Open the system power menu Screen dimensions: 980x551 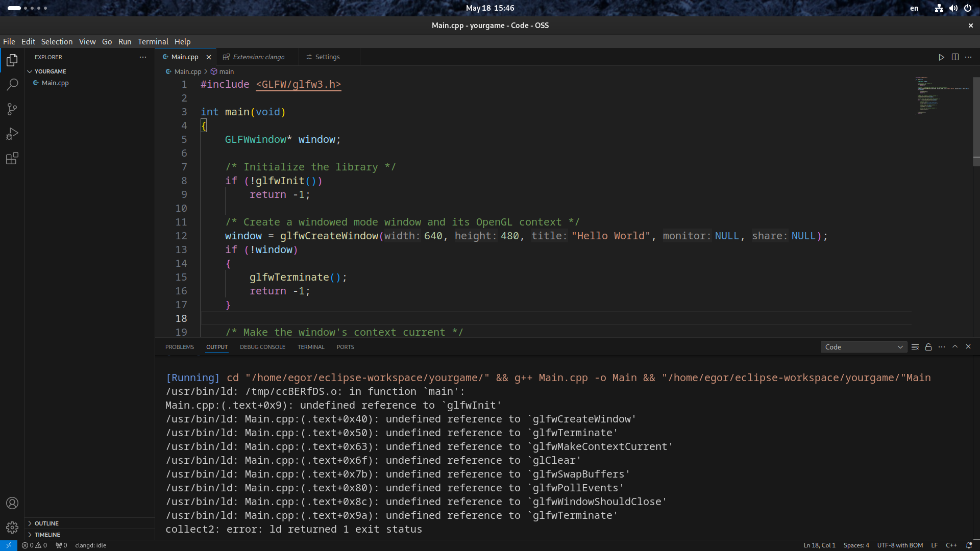[968, 8]
